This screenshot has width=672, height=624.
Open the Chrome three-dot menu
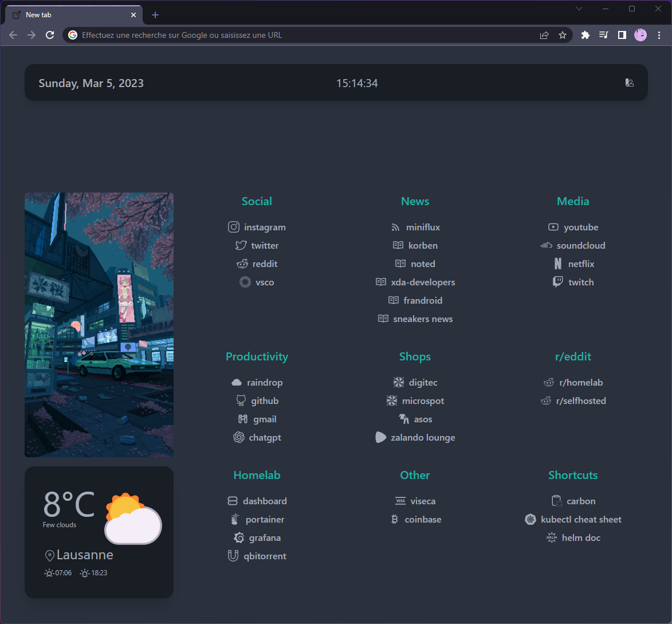[659, 35]
